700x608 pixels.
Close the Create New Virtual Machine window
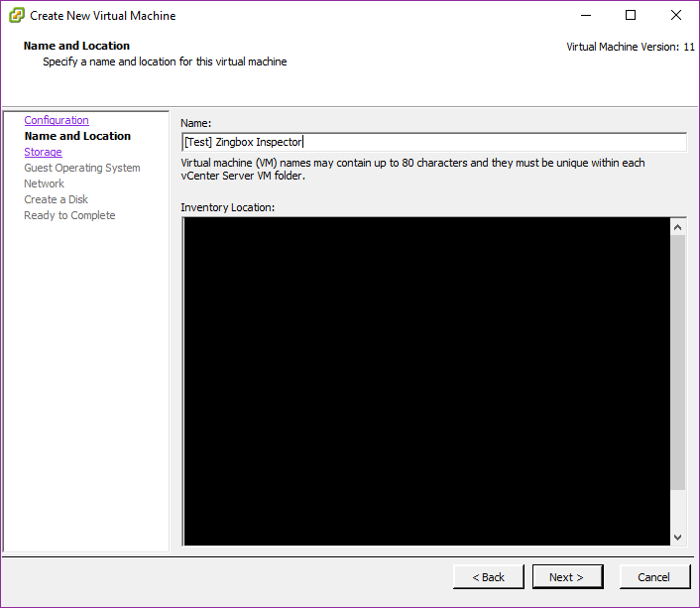click(676, 15)
